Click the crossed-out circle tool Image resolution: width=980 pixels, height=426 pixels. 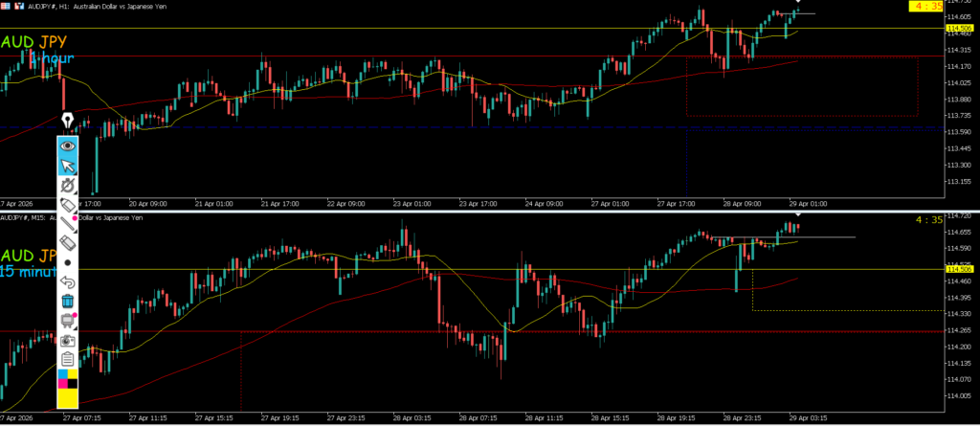coord(68,185)
